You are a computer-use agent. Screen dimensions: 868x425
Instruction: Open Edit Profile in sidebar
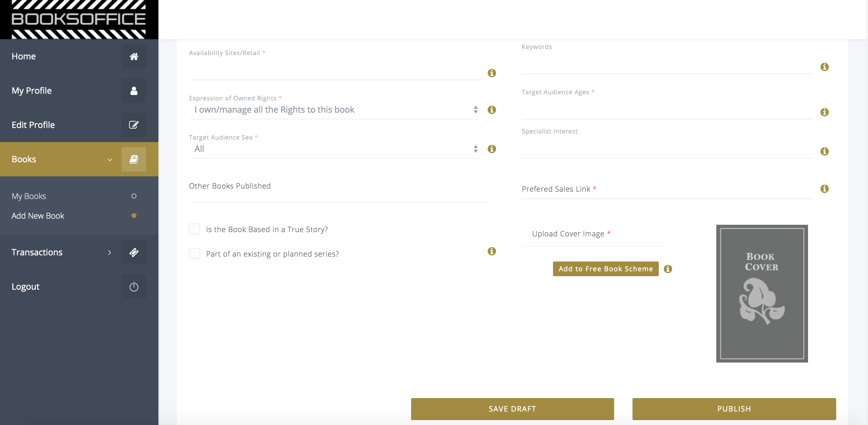click(79, 125)
